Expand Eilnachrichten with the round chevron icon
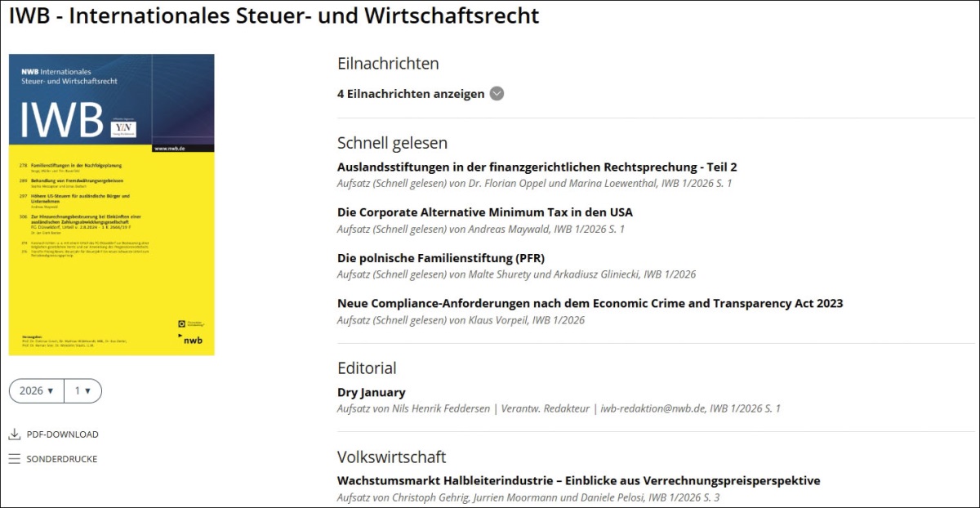Image resolution: width=980 pixels, height=508 pixels. [497, 94]
